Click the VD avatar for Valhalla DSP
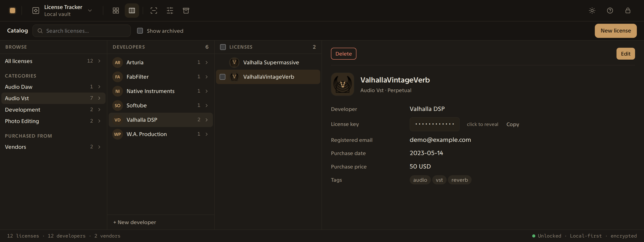This screenshot has width=644, height=242. pyautogui.click(x=117, y=120)
